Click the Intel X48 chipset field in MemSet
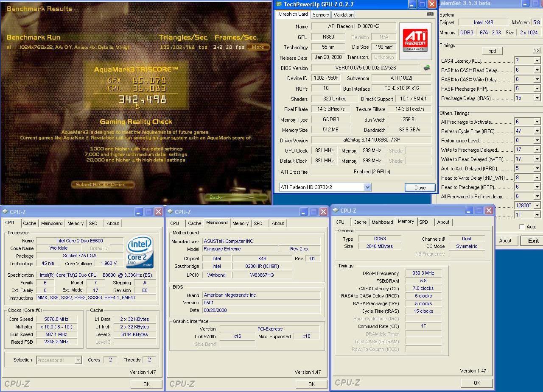 pyautogui.click(x=484, y=22)
